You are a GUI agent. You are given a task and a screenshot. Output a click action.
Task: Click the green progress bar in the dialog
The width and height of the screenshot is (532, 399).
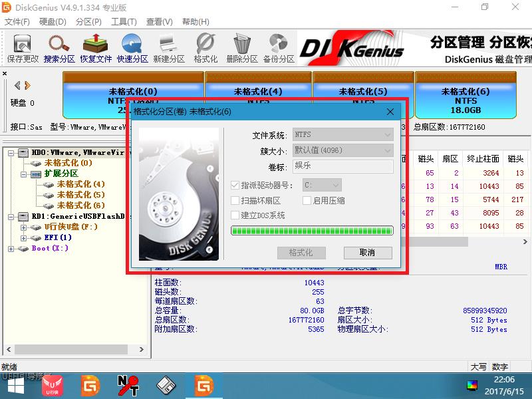pos(311,231)
